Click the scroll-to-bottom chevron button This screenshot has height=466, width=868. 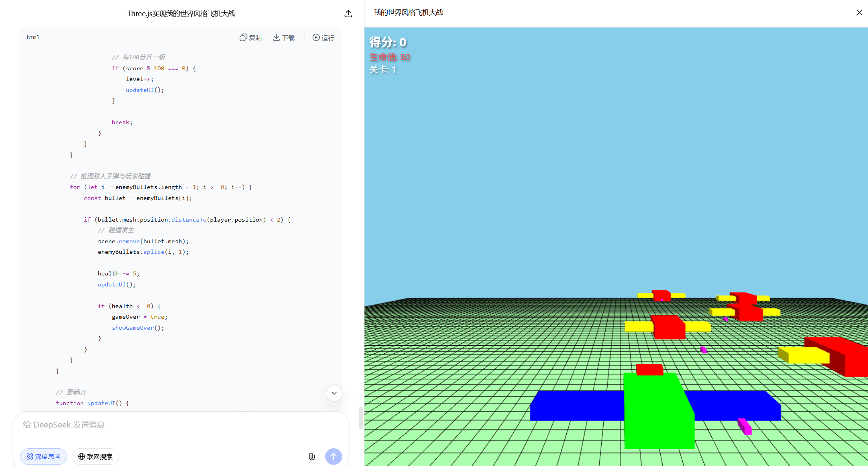tap(334, 393)
